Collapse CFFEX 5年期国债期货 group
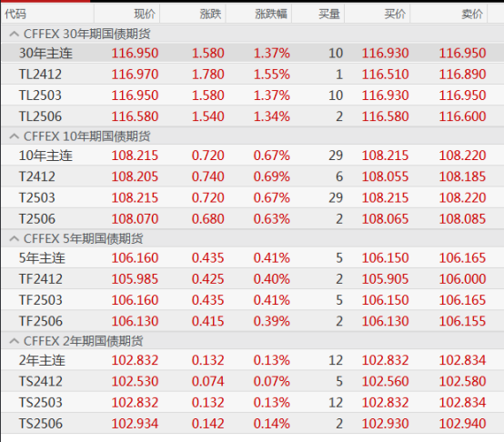504x442 pixels. click(14, 238)
